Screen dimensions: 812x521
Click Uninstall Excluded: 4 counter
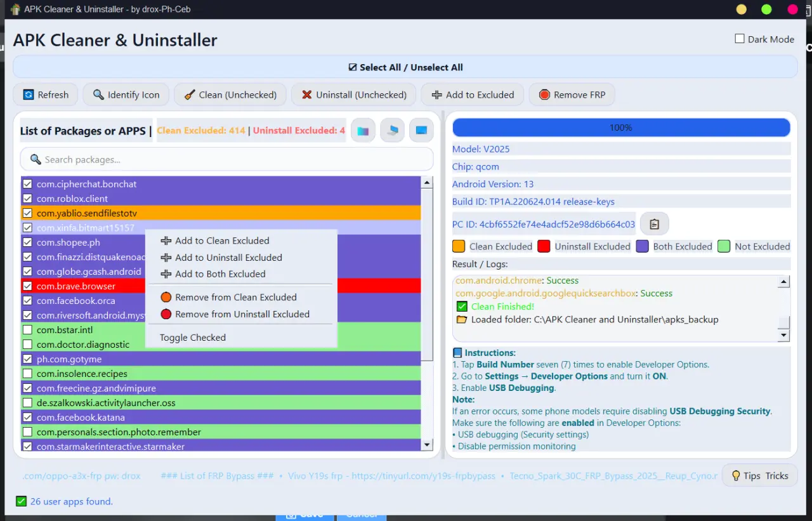point(299,130)
